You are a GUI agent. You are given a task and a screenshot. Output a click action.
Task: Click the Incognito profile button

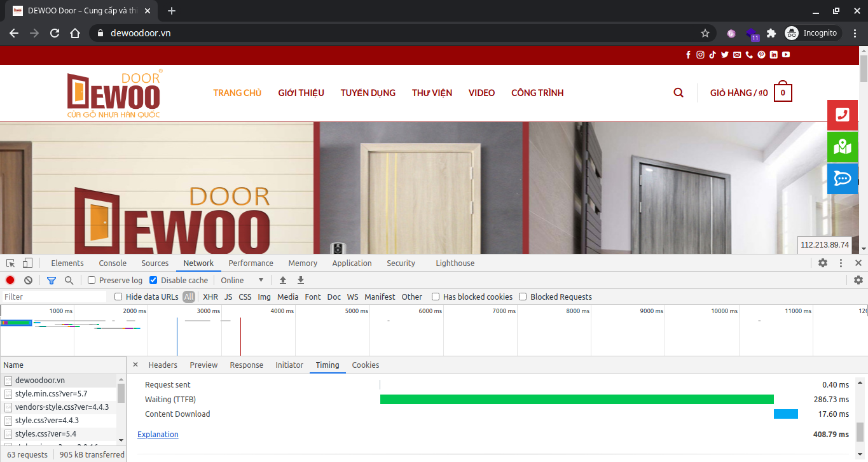point(812,33)
